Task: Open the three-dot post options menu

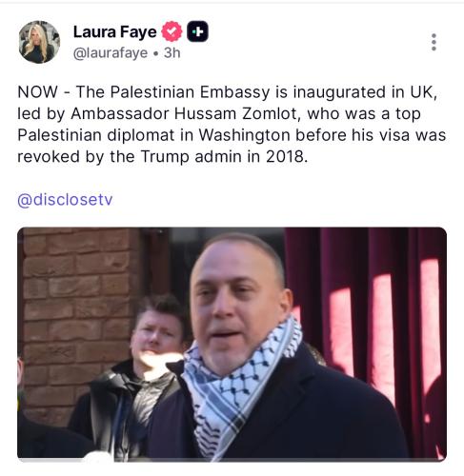Action: pos(434,42)
